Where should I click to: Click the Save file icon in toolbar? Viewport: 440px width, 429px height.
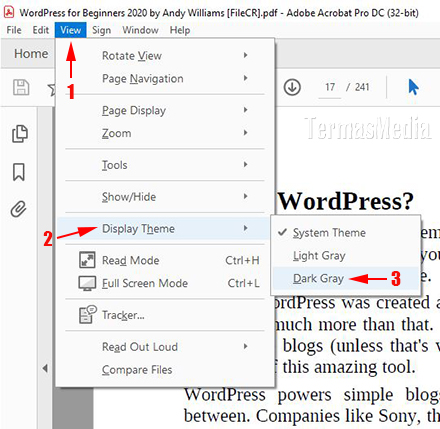point(21,87)
